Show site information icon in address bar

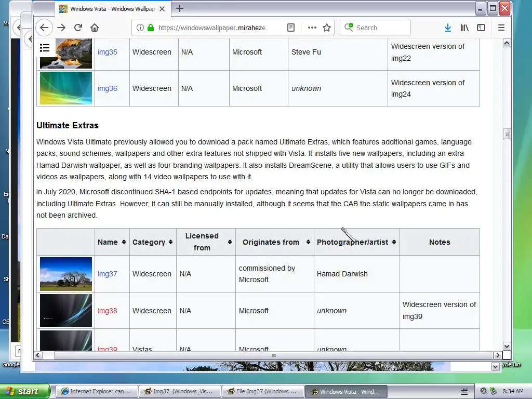click(140, 28)
